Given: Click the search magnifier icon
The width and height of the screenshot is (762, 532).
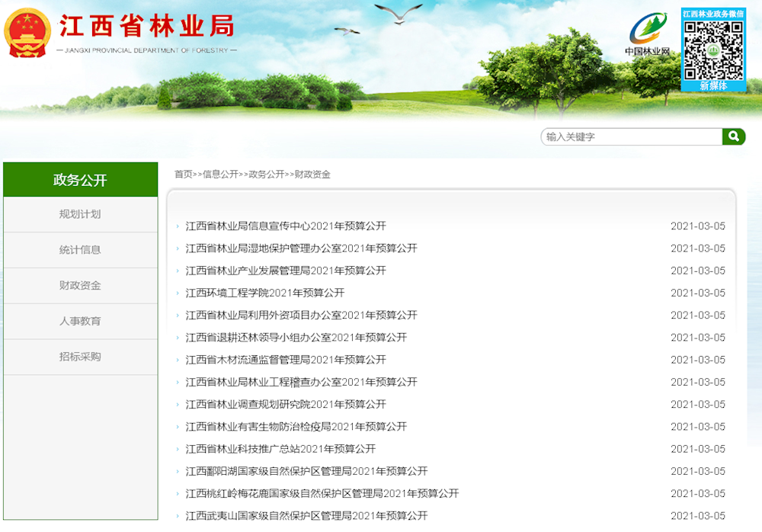Looking at the screenshot, I should pyautogui.click(x=734, y=136).
